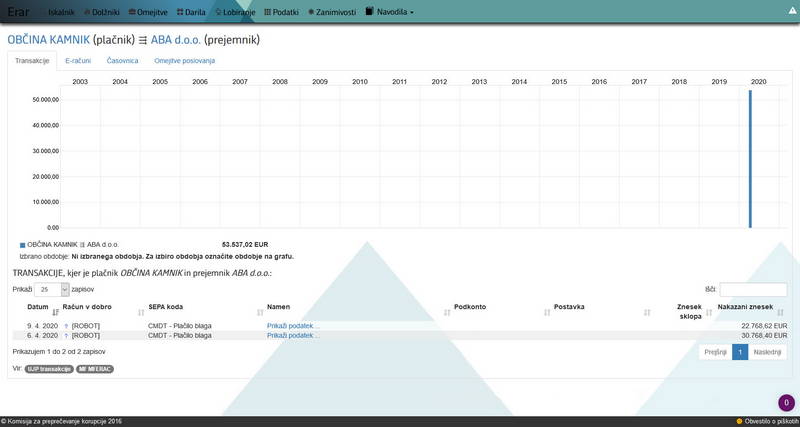Select the Transakcije tab
This screenshot has height=427, width=800.
coord(32,61)
